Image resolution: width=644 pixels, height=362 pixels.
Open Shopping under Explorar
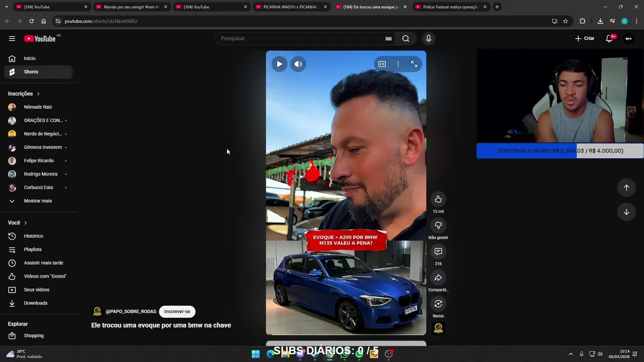pos(38,336)
